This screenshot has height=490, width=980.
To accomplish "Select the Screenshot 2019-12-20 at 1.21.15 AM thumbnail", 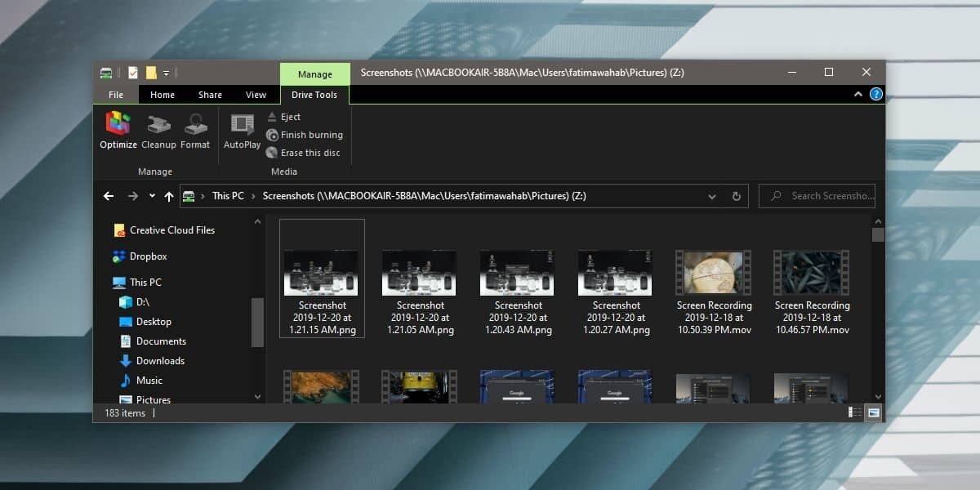I will click(x=321, y=273).
